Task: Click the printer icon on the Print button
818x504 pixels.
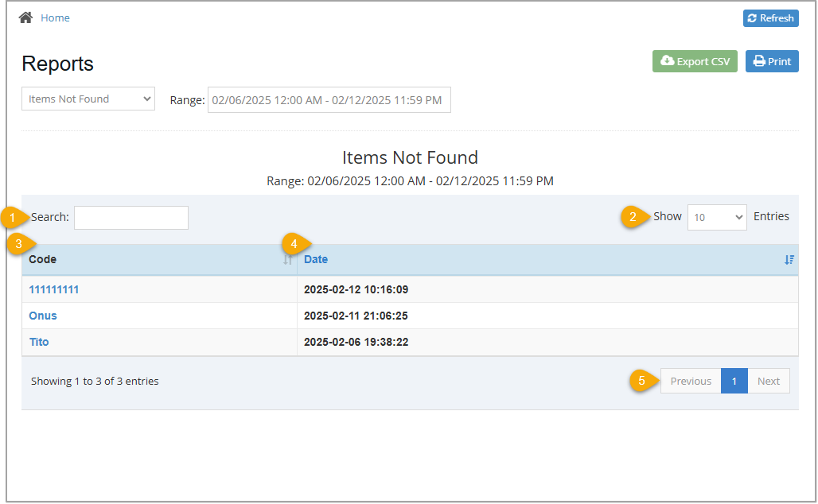Action: pos(759,60)
